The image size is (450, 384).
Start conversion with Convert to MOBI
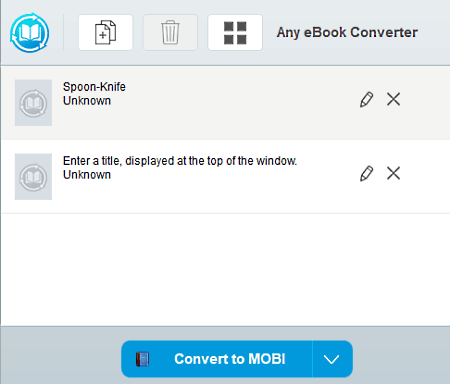point(217,359)
